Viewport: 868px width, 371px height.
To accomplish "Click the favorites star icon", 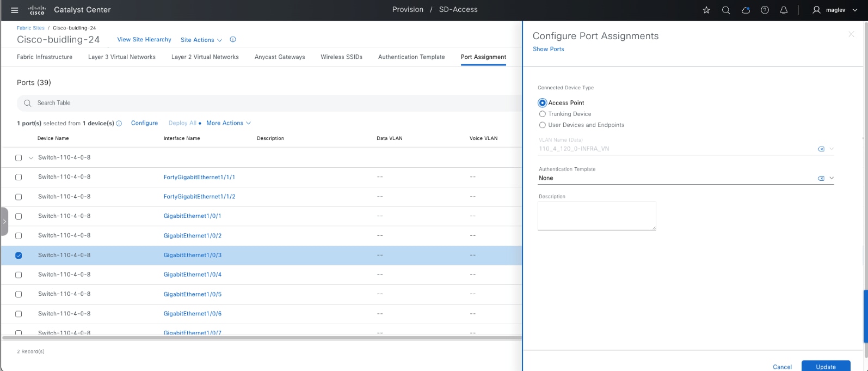I will [706, 10].
